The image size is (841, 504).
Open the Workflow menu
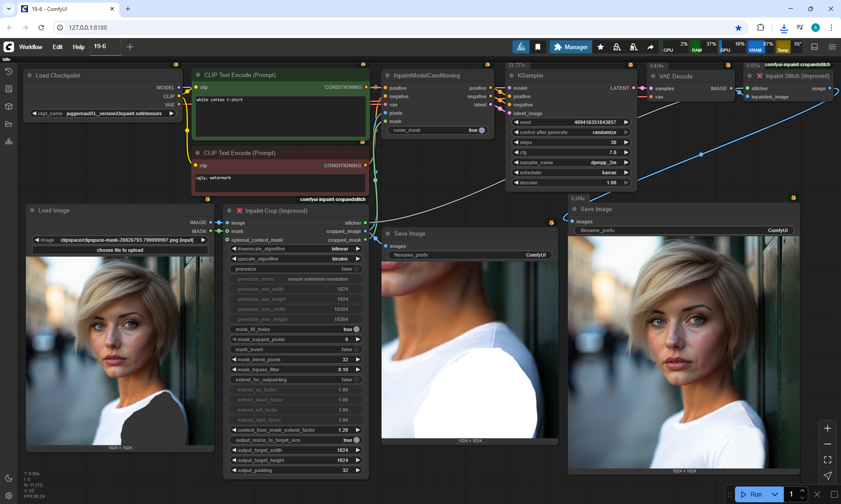pos(31,47)
